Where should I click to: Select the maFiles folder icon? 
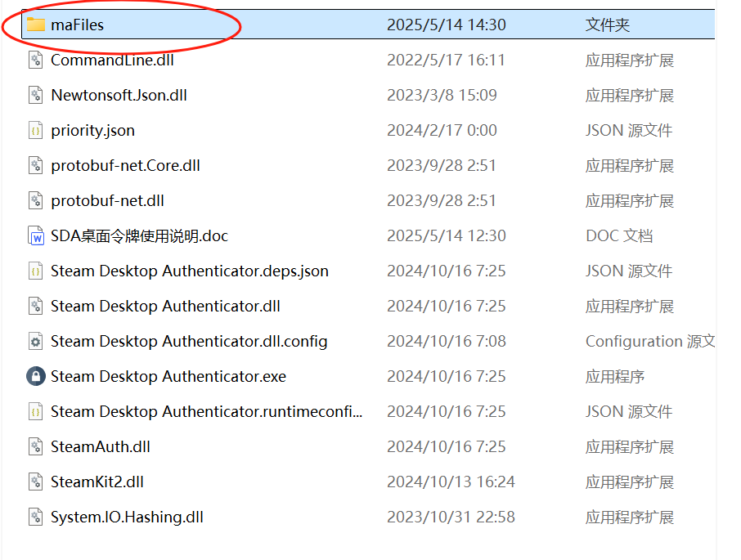36,25
